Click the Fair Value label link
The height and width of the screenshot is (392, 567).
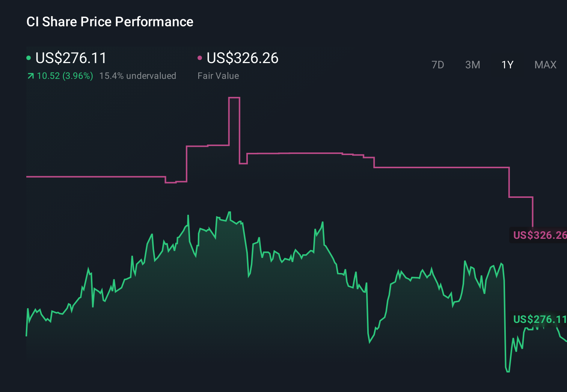[x=218, y=76]
